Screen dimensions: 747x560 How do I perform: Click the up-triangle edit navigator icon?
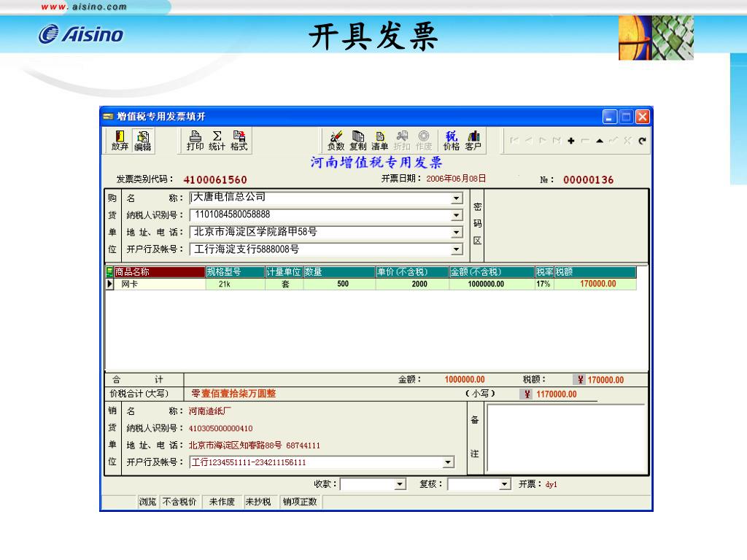coord(600,141)
